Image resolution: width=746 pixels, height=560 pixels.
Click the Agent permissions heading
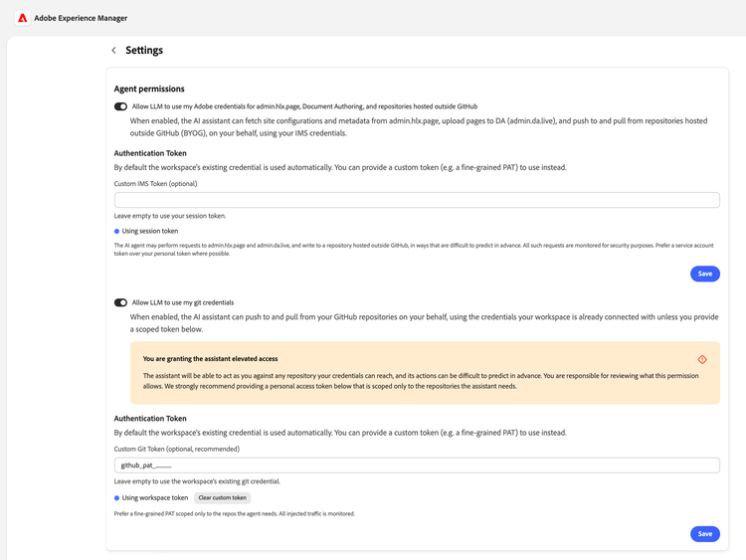click(149, 89)
